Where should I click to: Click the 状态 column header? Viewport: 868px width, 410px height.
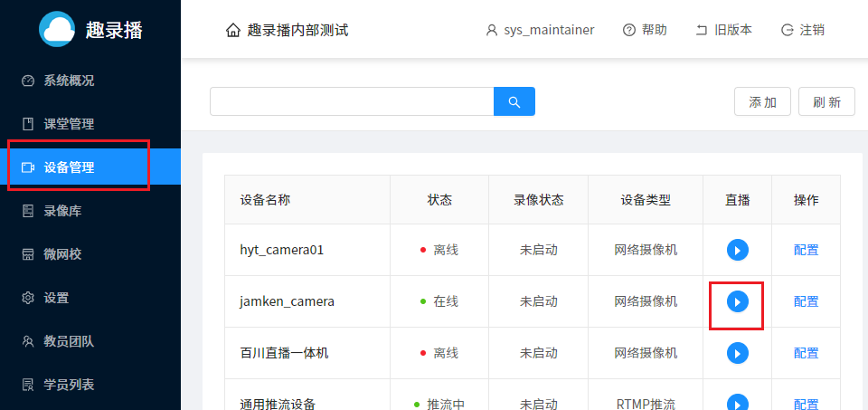pyautogui.click(x=439, y=200)
